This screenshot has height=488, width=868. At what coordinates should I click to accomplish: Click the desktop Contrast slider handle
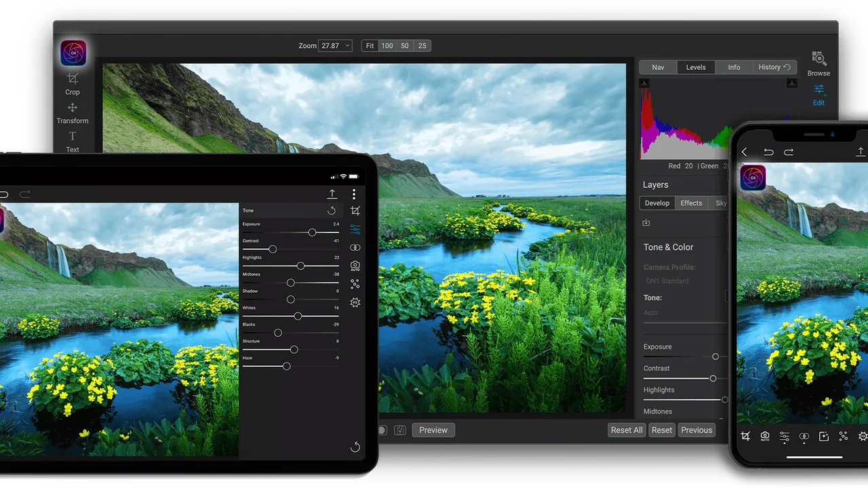[713, 378]
